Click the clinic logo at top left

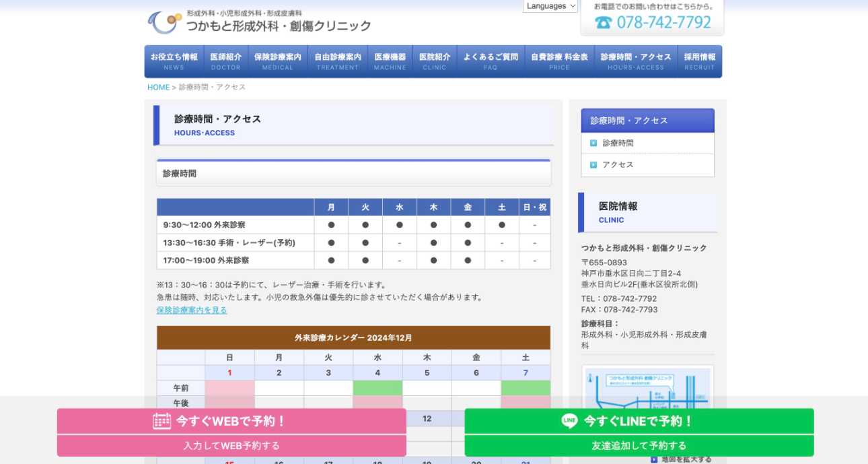(259, 22)
